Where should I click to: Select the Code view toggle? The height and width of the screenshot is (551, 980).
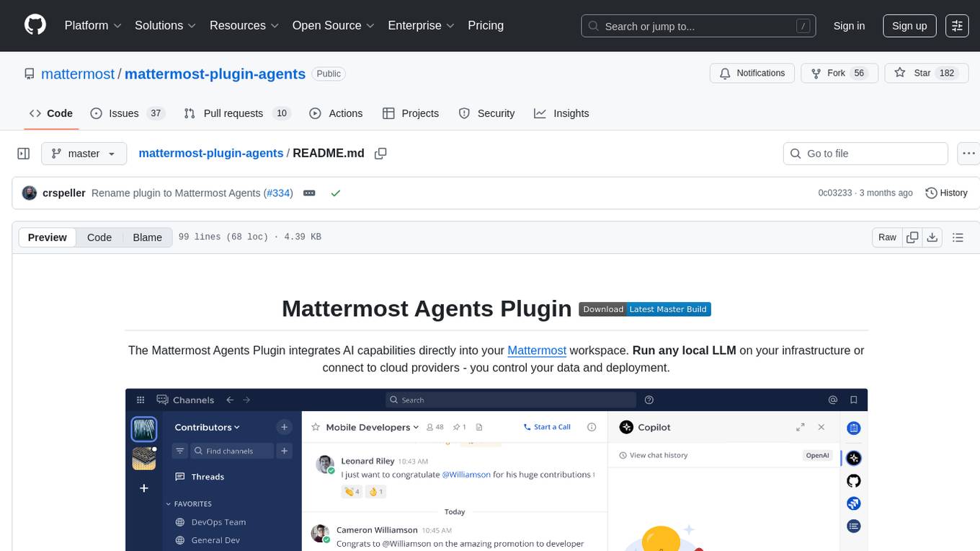point(99,237)
